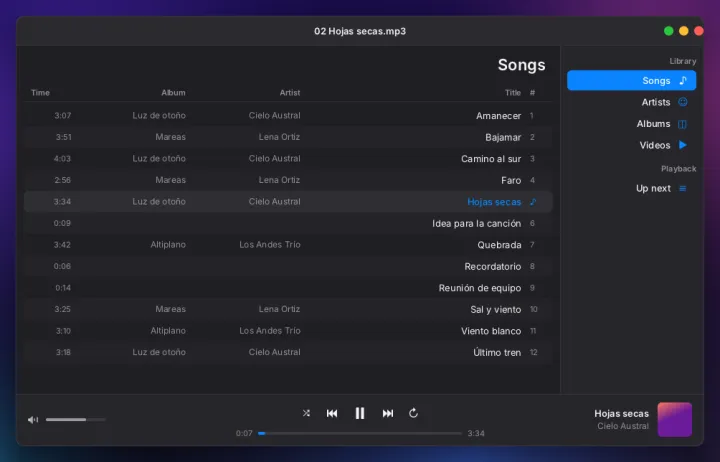Viewport: 720px width, 462px height.
Task: Select the song Camino al sur
Action: click(288, 158)
